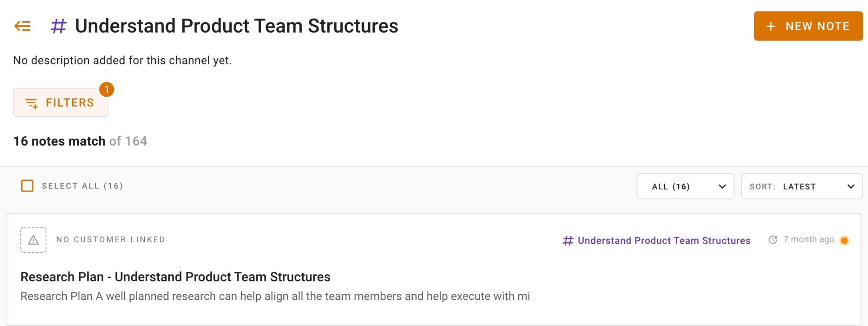Open the Research Plan note title

175,277
